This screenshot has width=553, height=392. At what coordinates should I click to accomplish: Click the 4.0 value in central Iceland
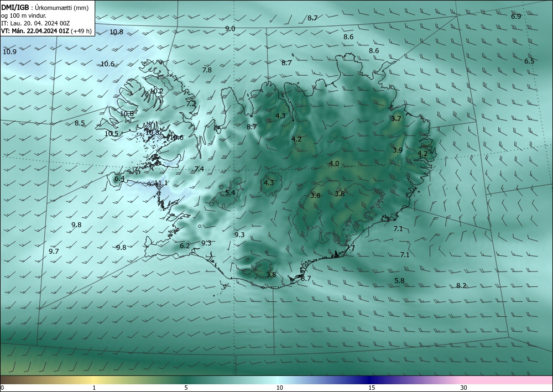pyautogui.click(x=334, y=163)
